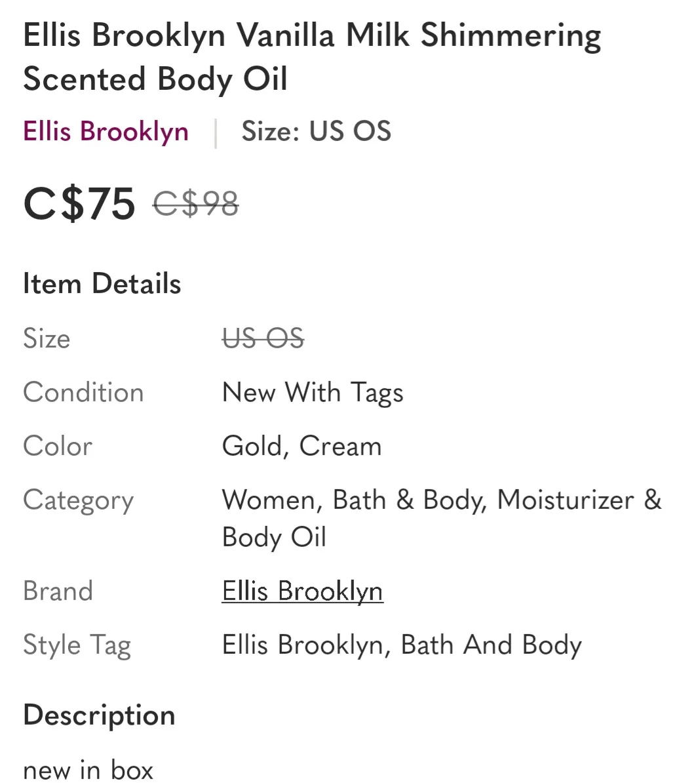The width and height of the screenshot is (700, 783).
Task: Click the crossed-out original price C$98
Action: pos(196,204)
